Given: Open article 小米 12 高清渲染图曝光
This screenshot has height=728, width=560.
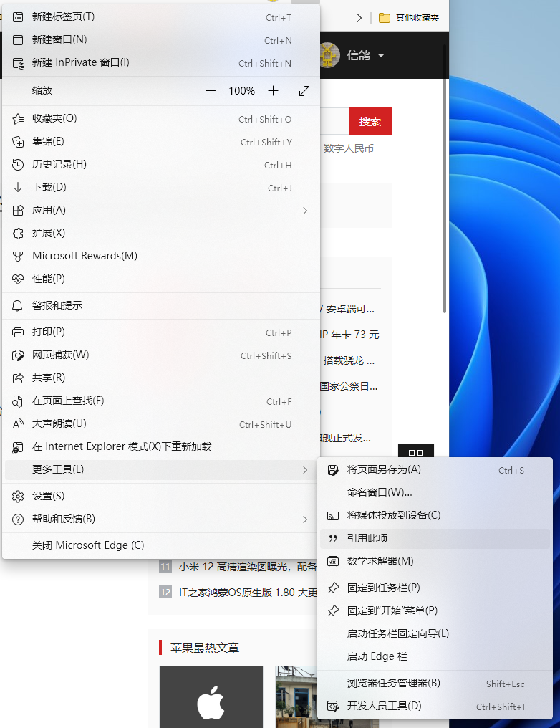Looking at the screenshot, I should 247,567.
